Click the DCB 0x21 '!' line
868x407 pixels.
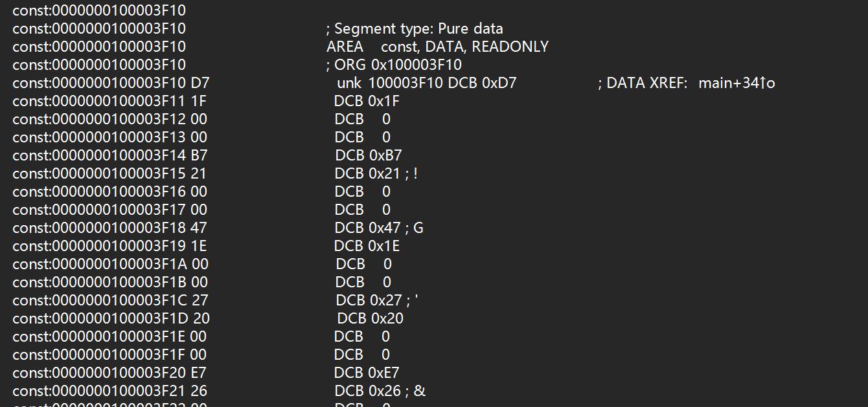pyautogui.click(x=376, y=173)
